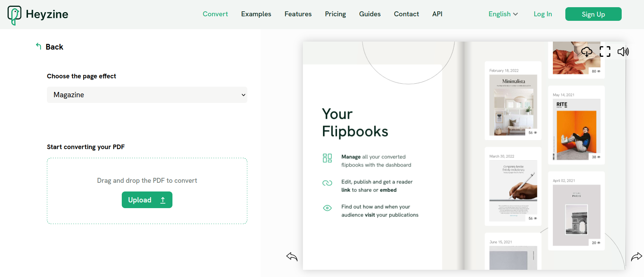Viewport: 644px width, 277px height.
Task: Click the 'June 15, 2021' date label
Action: (501, 242)
